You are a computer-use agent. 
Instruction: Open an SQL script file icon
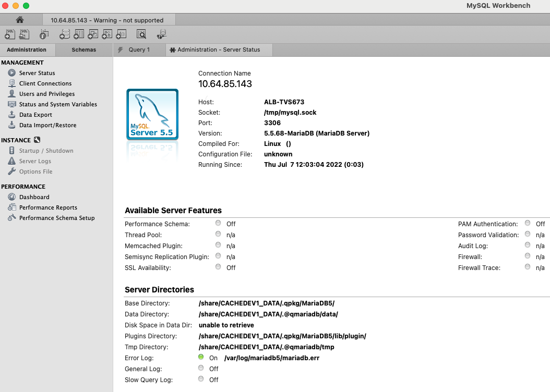[x=24, y=34]
